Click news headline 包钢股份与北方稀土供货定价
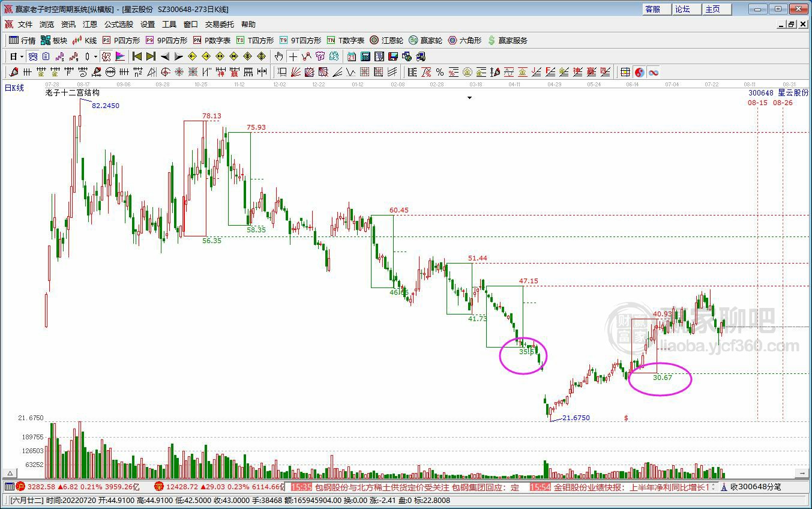Viewport: 812px width, 509px height. (x=417, y=487)
